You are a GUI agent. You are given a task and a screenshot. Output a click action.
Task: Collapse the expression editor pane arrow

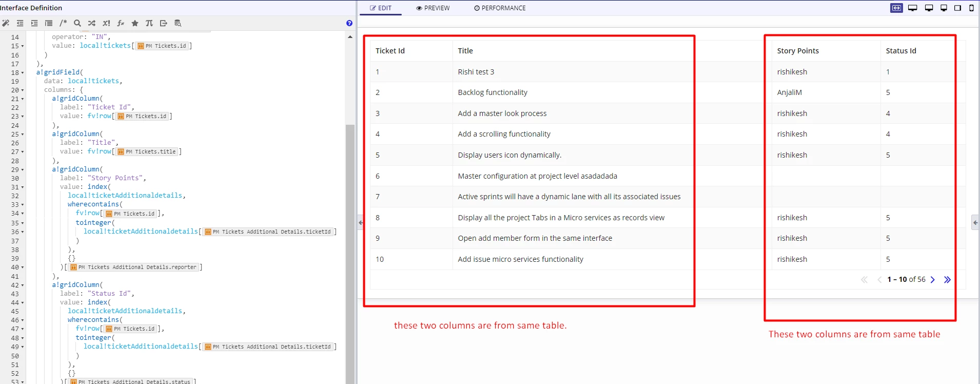point(361,222)
